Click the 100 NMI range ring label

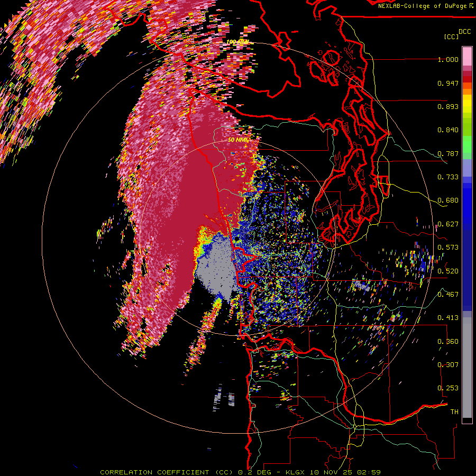[237, 42]
